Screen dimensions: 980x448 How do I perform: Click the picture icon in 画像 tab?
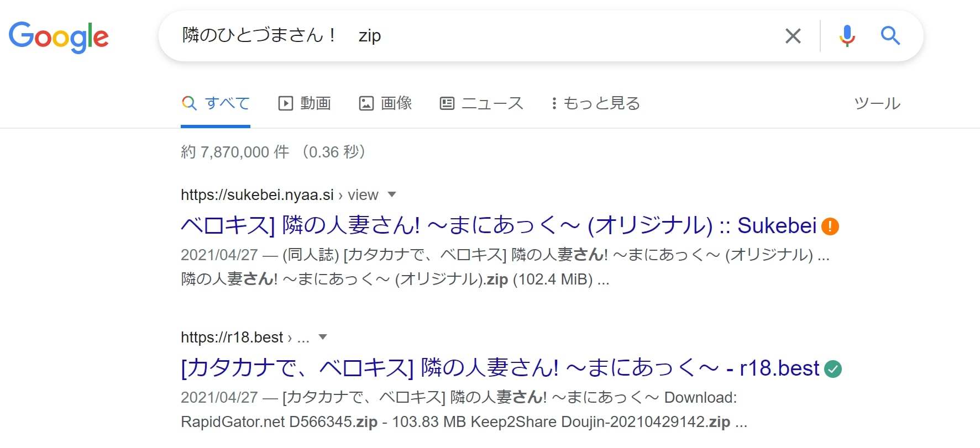[366, 103]
